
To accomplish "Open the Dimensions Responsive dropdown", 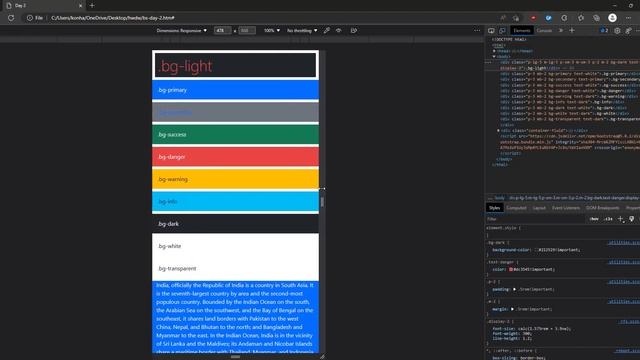I will (x=182, y=31).
